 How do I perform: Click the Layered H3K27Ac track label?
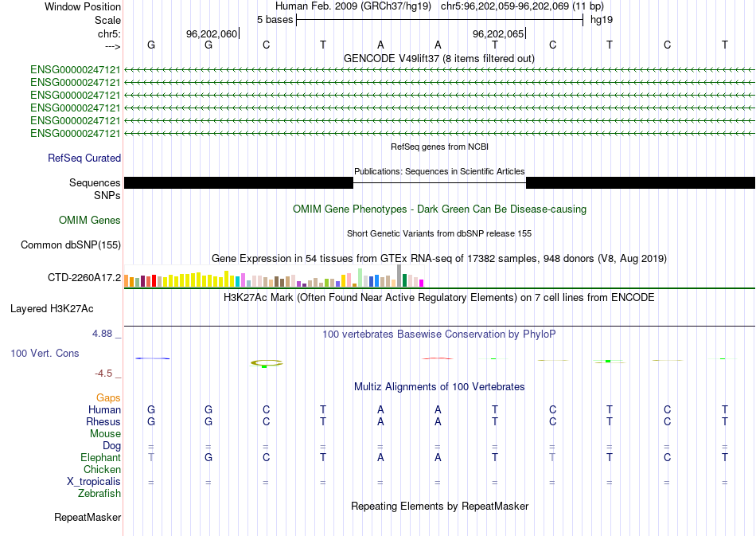[x=52, y=309]
